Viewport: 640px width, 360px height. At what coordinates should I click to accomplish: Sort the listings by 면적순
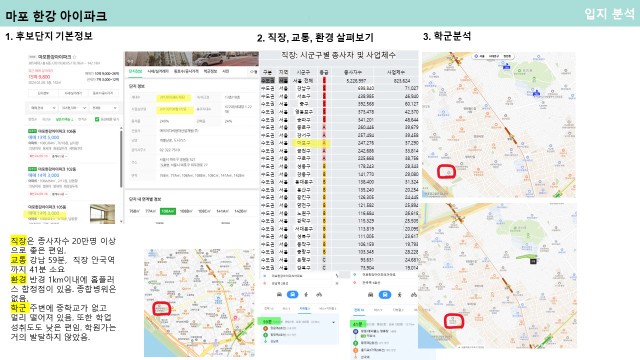pyautogui.click(x=82, y=119)
